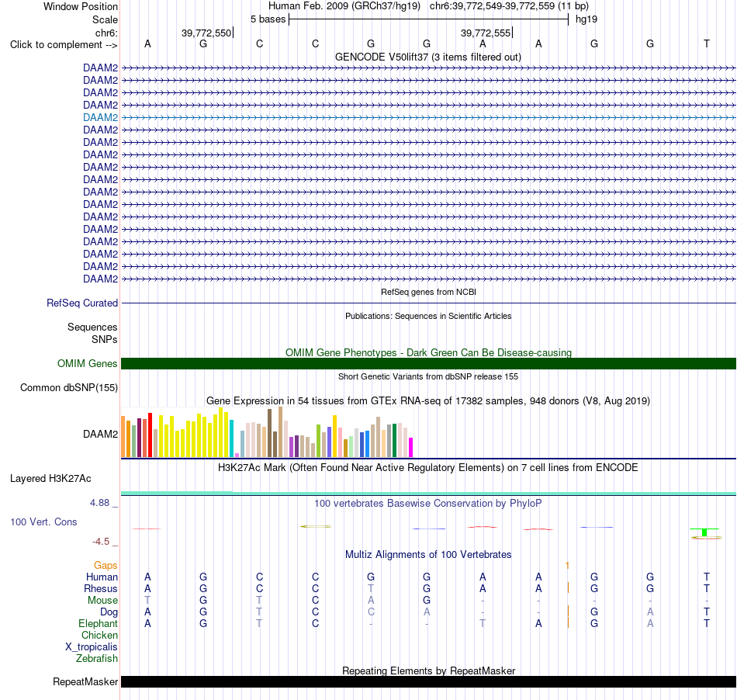Click the light-blue highlighted DAAM2 transcript label
This screenshot has width=737, height=700.
(100, 117)
